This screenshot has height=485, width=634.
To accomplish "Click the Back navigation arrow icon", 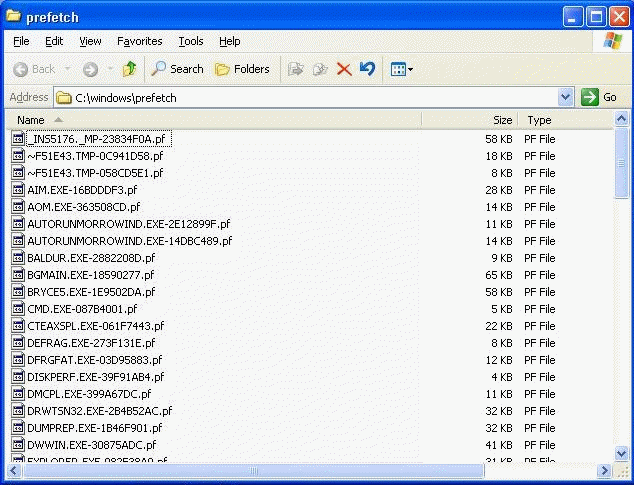I will point(20,70).
